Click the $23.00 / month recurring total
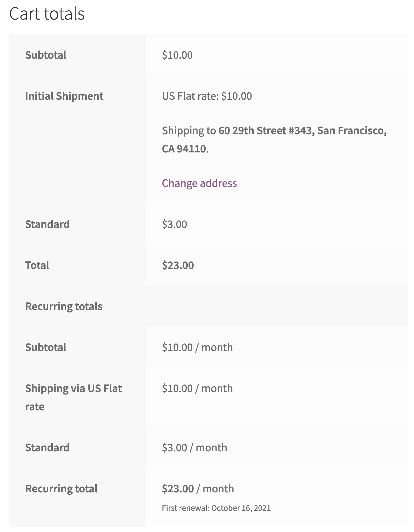 (198, 489)
